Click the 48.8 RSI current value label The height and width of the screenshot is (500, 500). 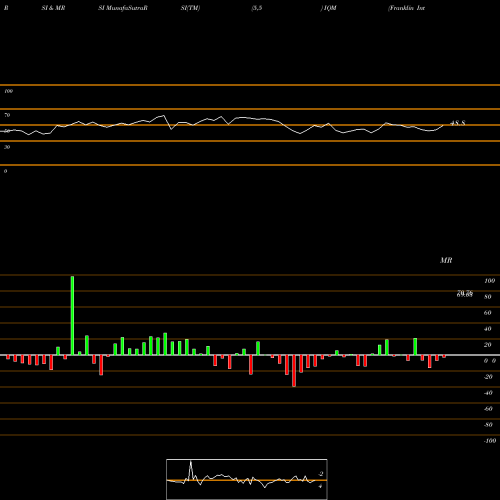click(x=458, y=123)
